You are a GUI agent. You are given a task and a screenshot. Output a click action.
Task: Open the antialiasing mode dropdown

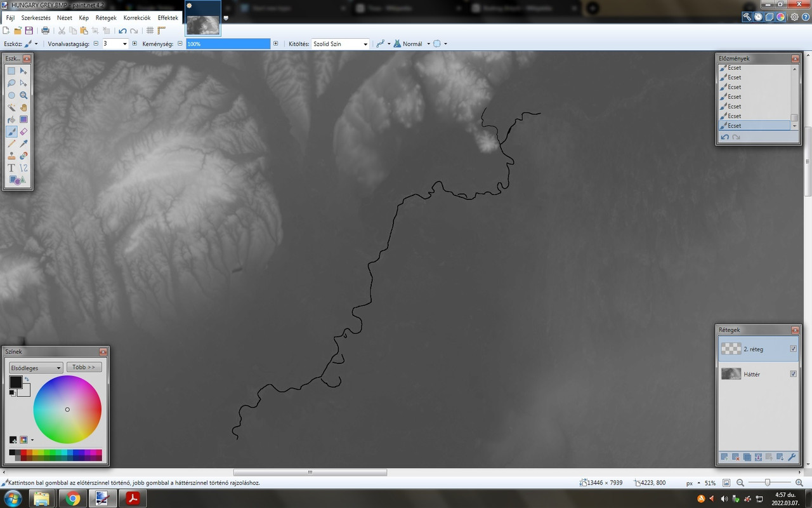point(383,44)
